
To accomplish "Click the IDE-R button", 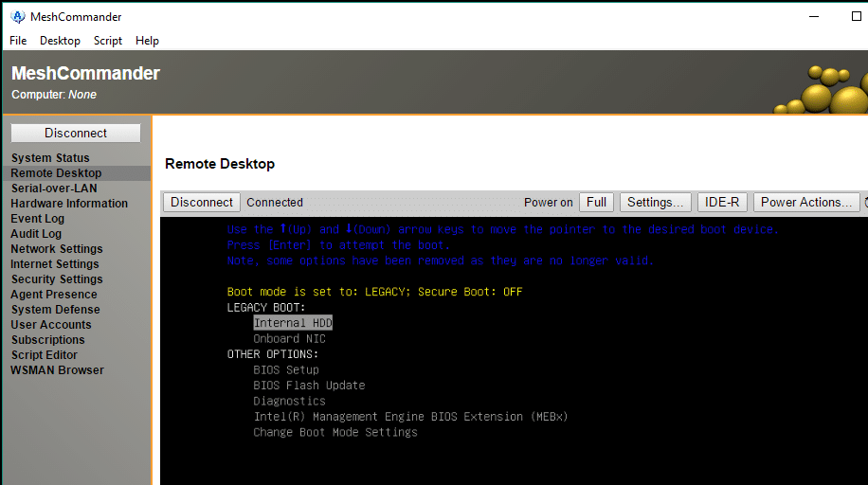I will (723, 202).
